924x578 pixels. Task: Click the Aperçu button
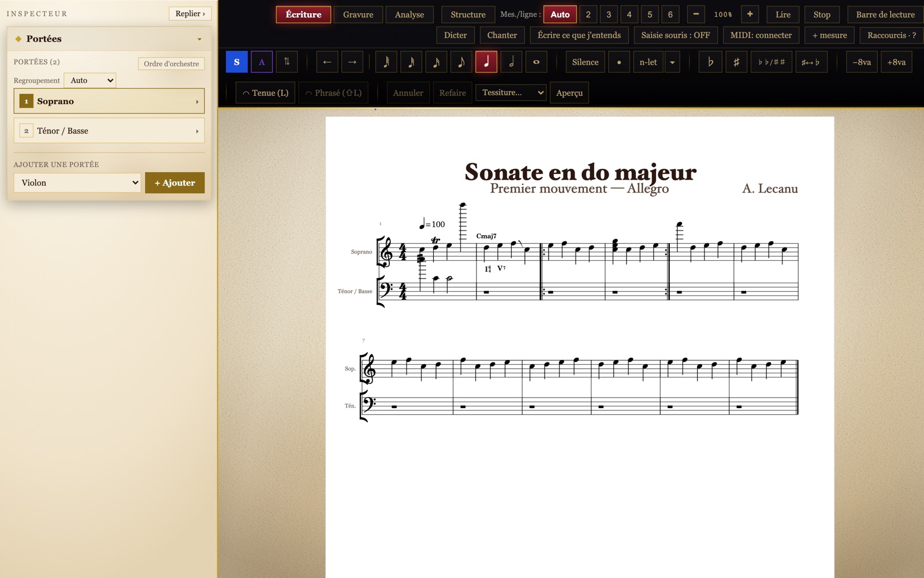569,92
